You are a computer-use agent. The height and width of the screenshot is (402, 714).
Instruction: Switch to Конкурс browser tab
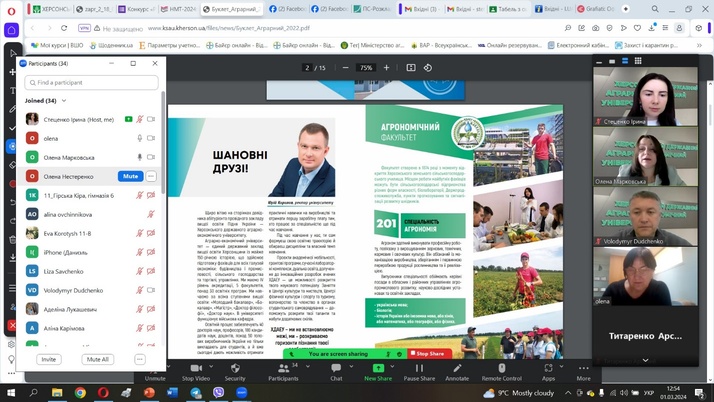tap(136, 9)
